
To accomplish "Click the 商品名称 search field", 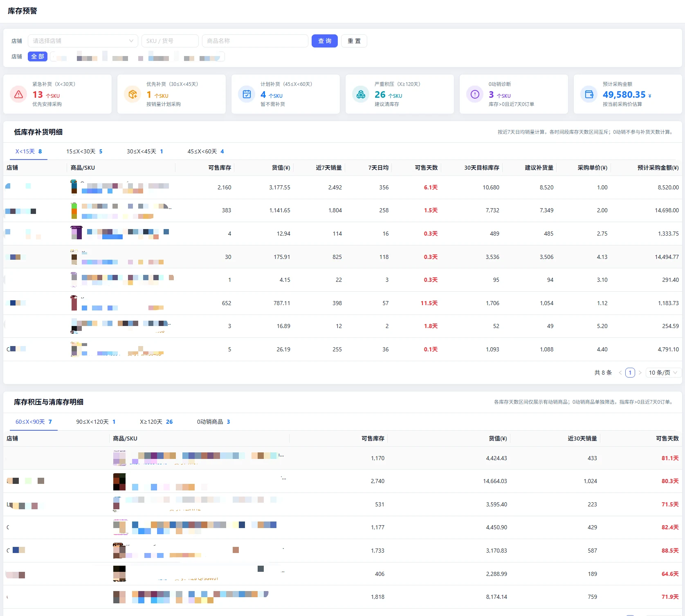I will [x=255, y=41].
